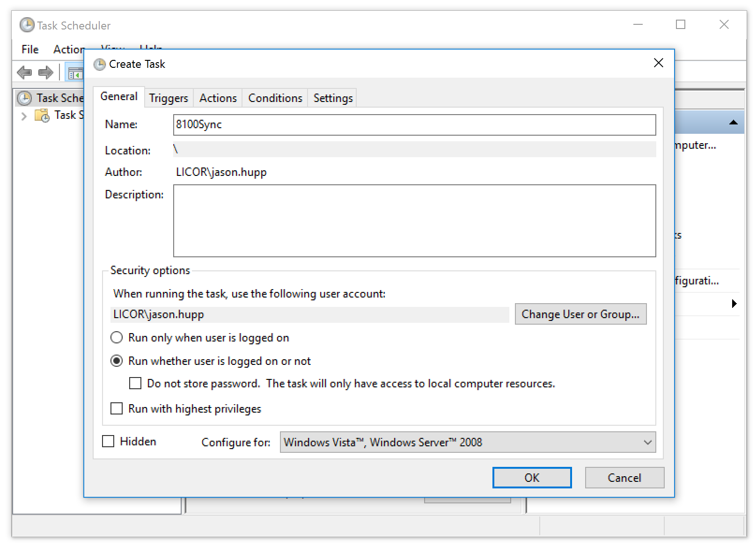Screen dimensions: 756x545
Task: Click the Task Scheduler Library folder icon
Action: click(42, 115)
